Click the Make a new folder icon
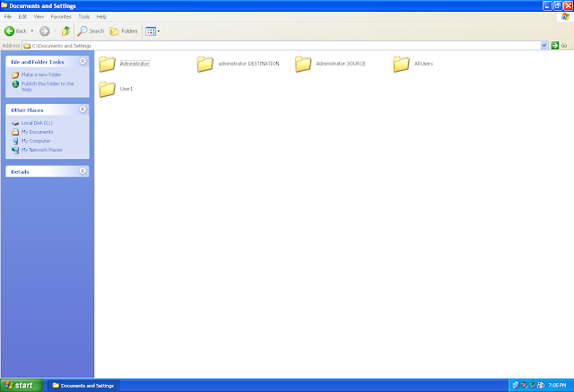The height and width of the screenshot is (392, 574). pos(15,75)
